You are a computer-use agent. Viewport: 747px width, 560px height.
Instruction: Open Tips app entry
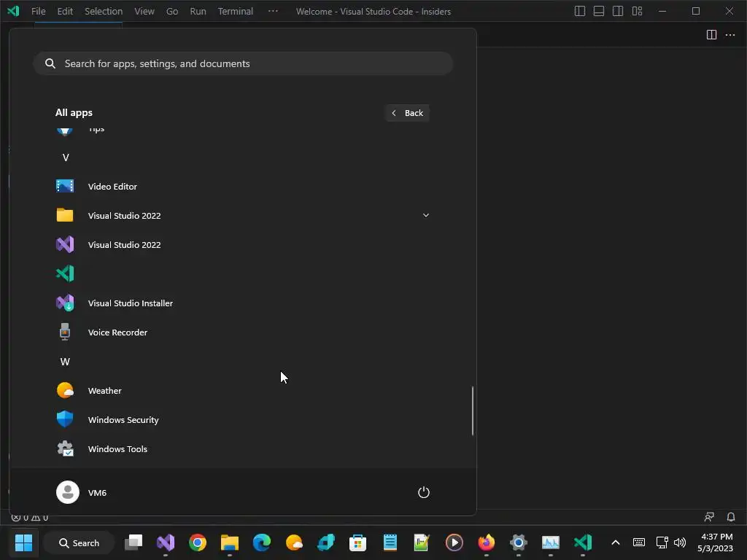(243, 129)
